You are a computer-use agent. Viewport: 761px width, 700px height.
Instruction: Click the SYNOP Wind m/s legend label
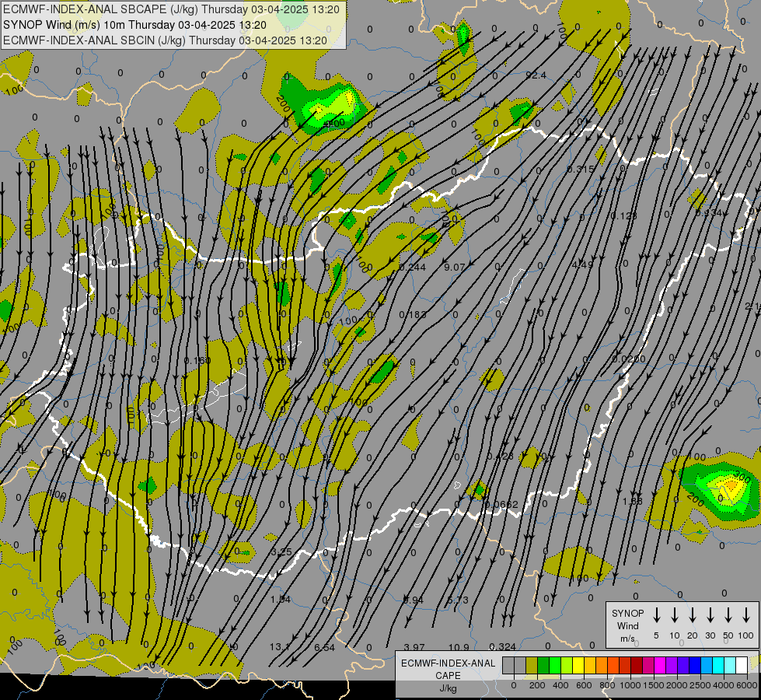point(627,625)
